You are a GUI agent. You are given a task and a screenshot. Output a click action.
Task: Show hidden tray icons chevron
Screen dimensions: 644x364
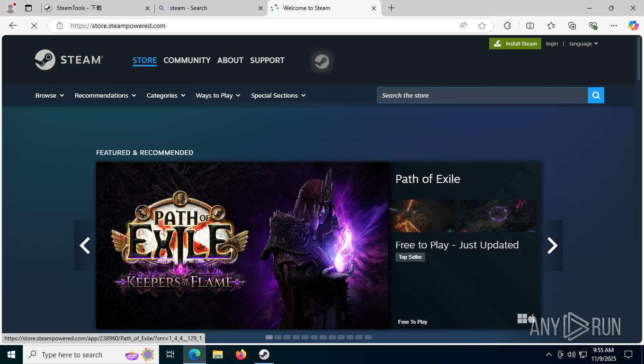[x=549, y=355]
